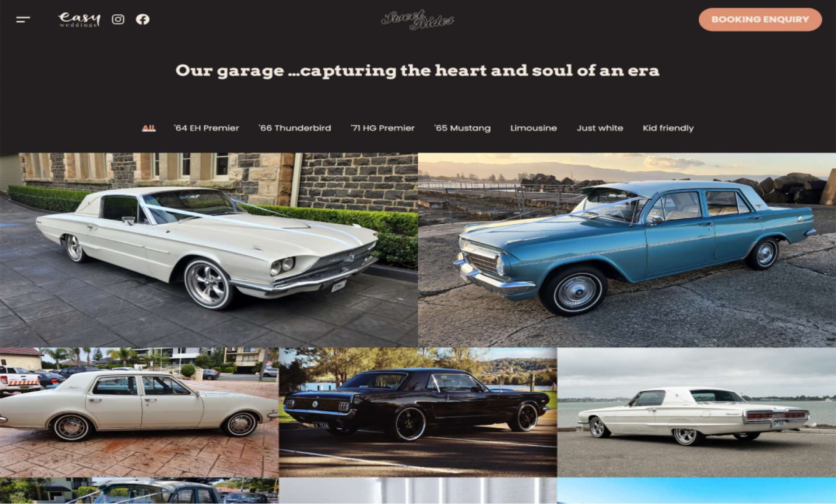Select the All gallery filter
Image resolution: width=836 pixels, height=504 pixels.
click(x=148, y=128)
